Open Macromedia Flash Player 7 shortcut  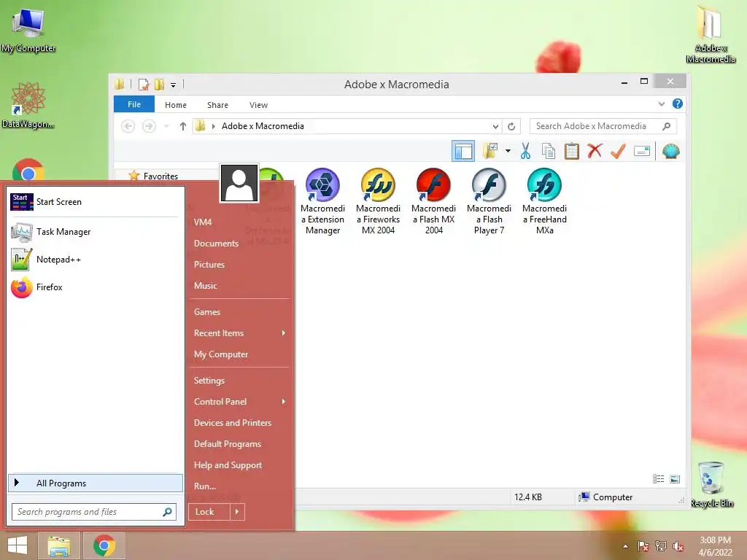(489, 201)
